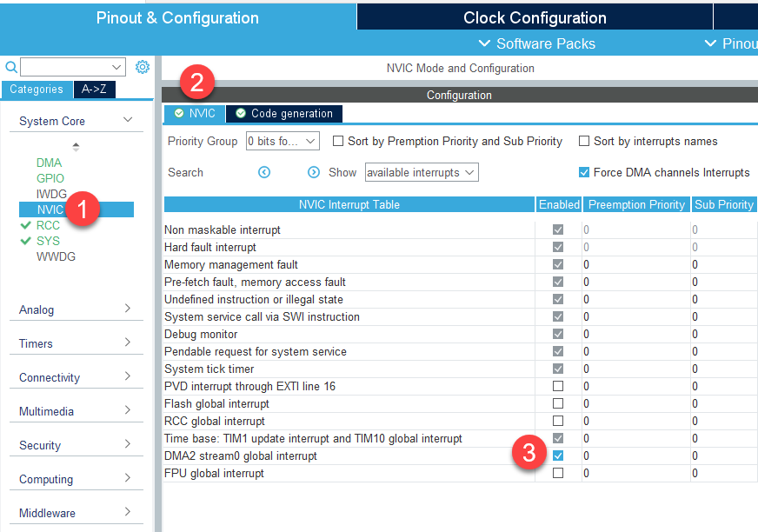Click the small collapse arrow above DMA
This screenshot has width=758, height=532.
pos(76,146)
